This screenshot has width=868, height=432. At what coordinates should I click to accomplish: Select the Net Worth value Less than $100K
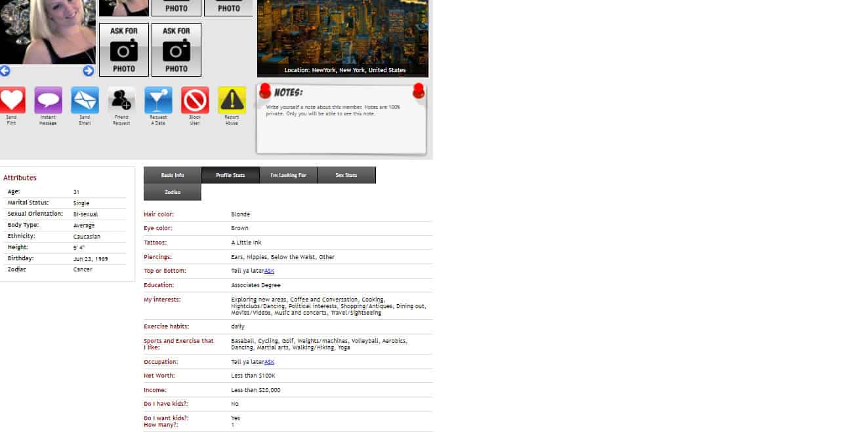253,376
